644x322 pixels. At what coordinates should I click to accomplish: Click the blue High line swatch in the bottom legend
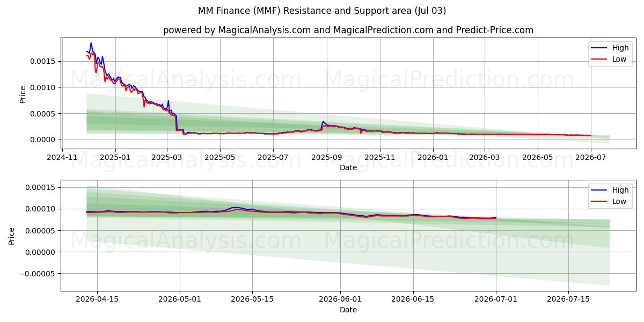(599, 191)
